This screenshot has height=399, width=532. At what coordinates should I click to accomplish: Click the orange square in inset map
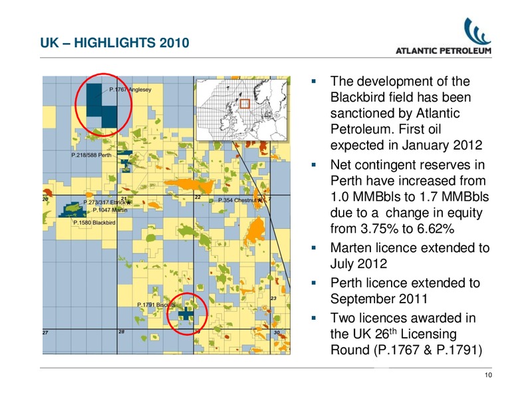pyautogui.click(x=245, y=104)
